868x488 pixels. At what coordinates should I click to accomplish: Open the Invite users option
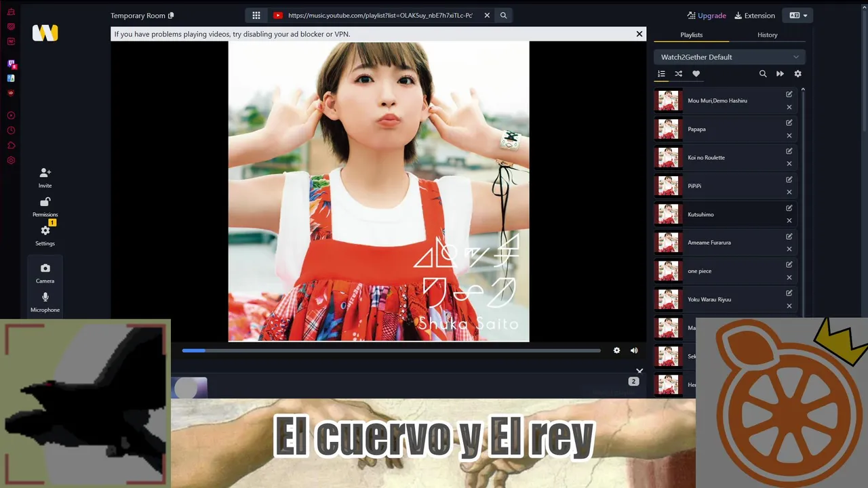[45, 178]
